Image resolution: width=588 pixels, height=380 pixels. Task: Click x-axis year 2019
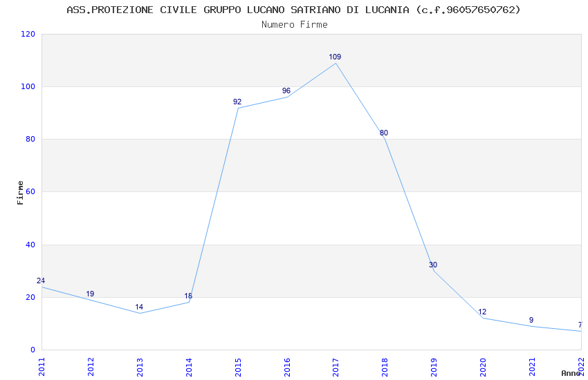434,367
